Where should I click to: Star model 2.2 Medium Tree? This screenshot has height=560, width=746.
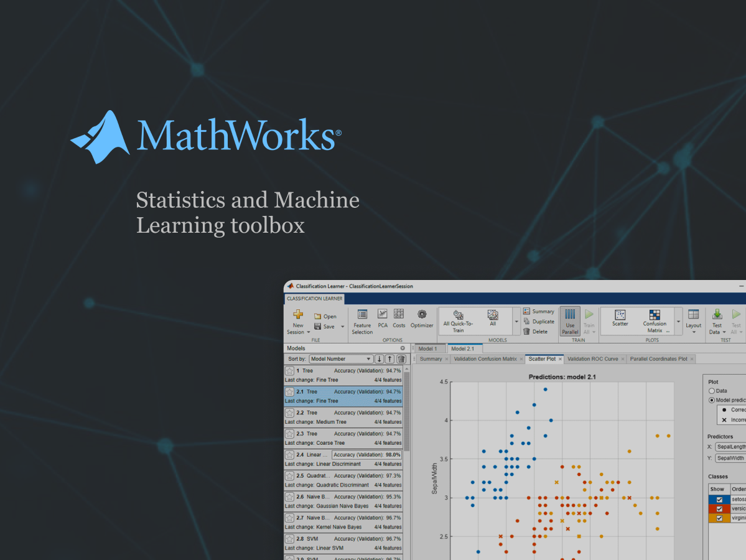pyautogui.click(x=289, y=413)
